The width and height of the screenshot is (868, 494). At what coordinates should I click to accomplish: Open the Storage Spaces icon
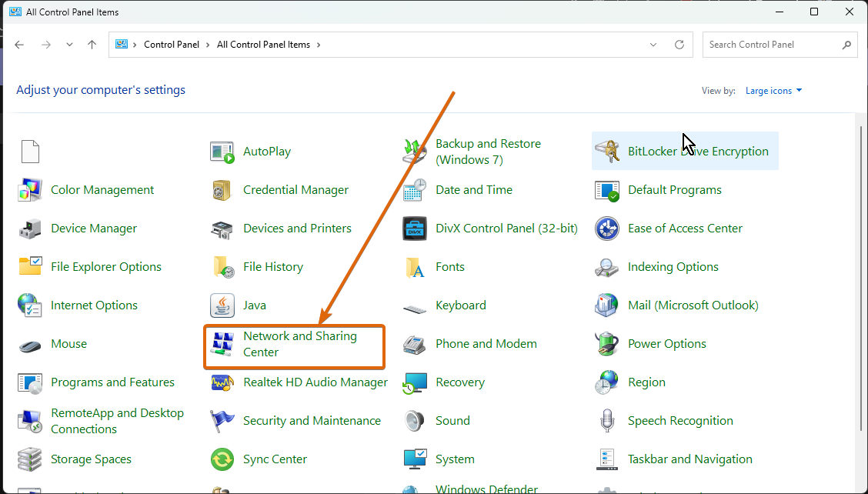tap(30, 459)
